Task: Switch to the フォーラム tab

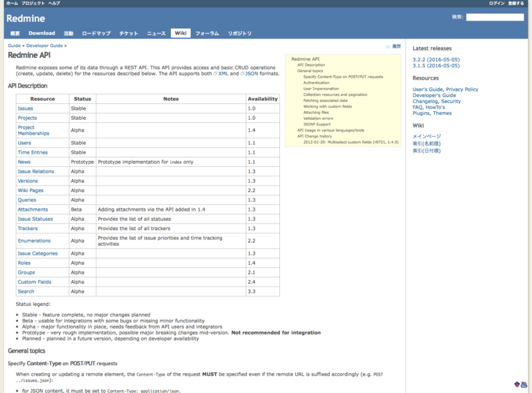Action: click(x=207, y=33)
